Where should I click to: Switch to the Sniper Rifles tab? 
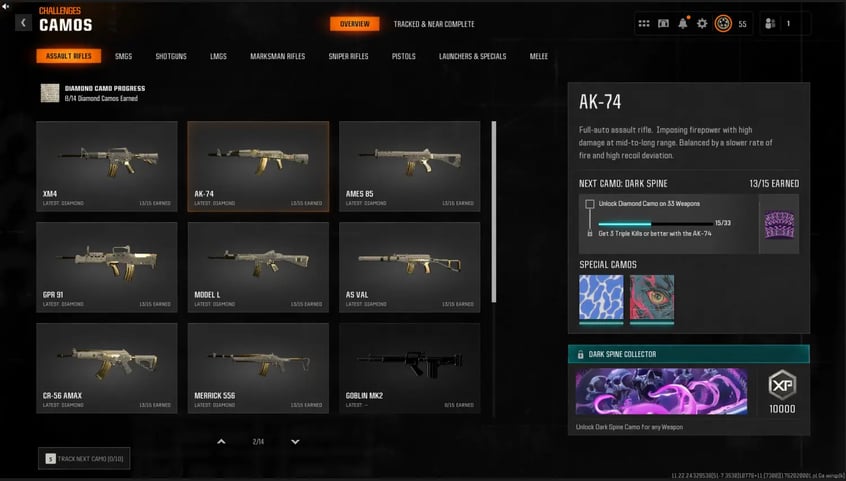[348, 56]
